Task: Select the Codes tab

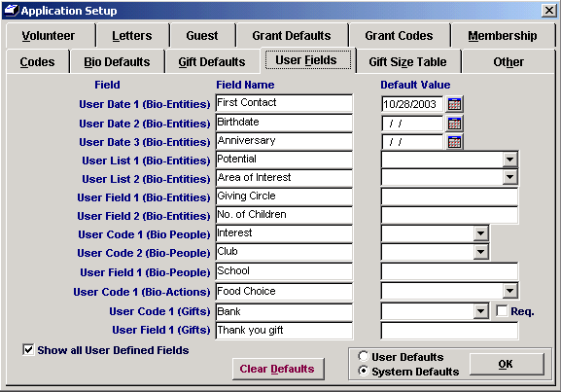Action: 38,62
